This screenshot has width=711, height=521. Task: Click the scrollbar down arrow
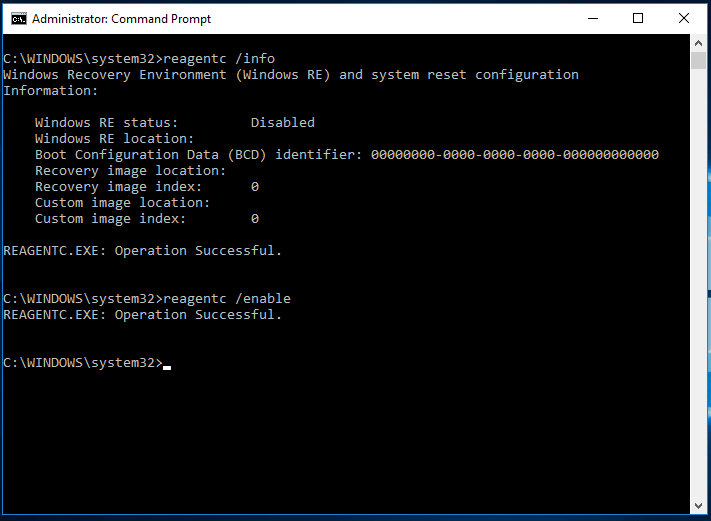tap(699, 503)
